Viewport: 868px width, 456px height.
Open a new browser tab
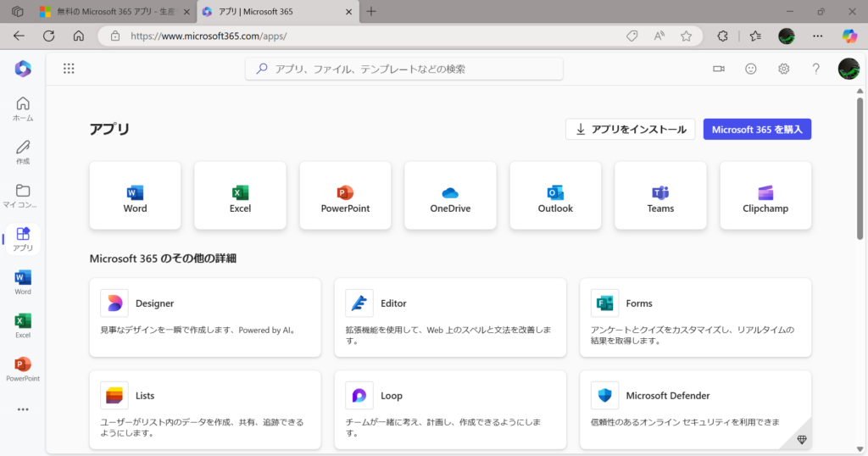pos(371,12)
